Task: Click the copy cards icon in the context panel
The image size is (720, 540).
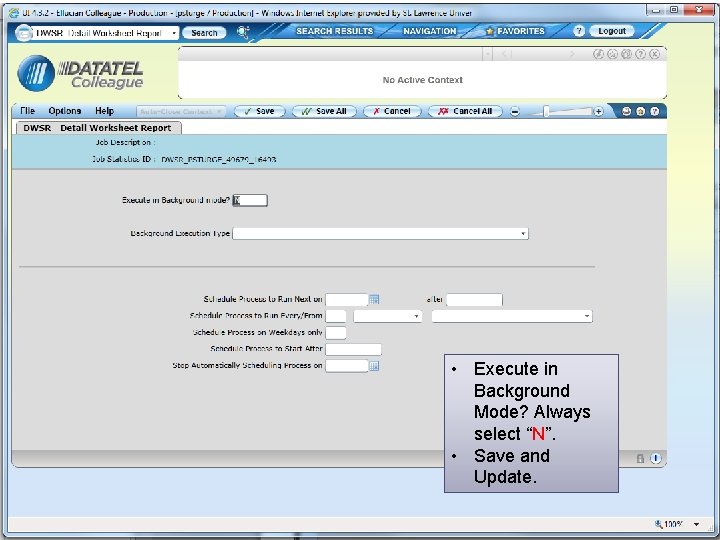Action: coord(626,54)
